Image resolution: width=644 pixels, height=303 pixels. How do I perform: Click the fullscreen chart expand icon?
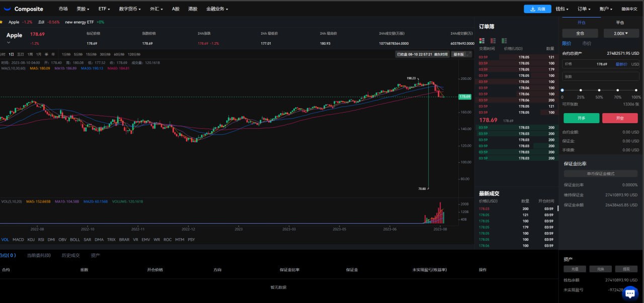tap(469, 54)
